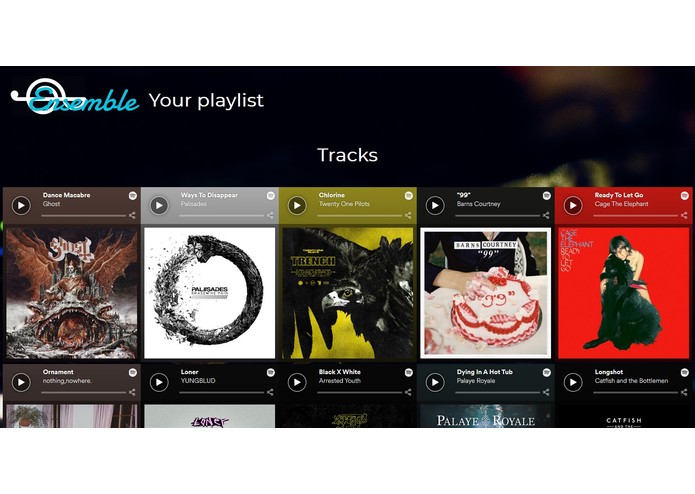The width and height of the screenshot is (695, 494).
Task: Share the Dance Macabre track
Action: [132, 215]
